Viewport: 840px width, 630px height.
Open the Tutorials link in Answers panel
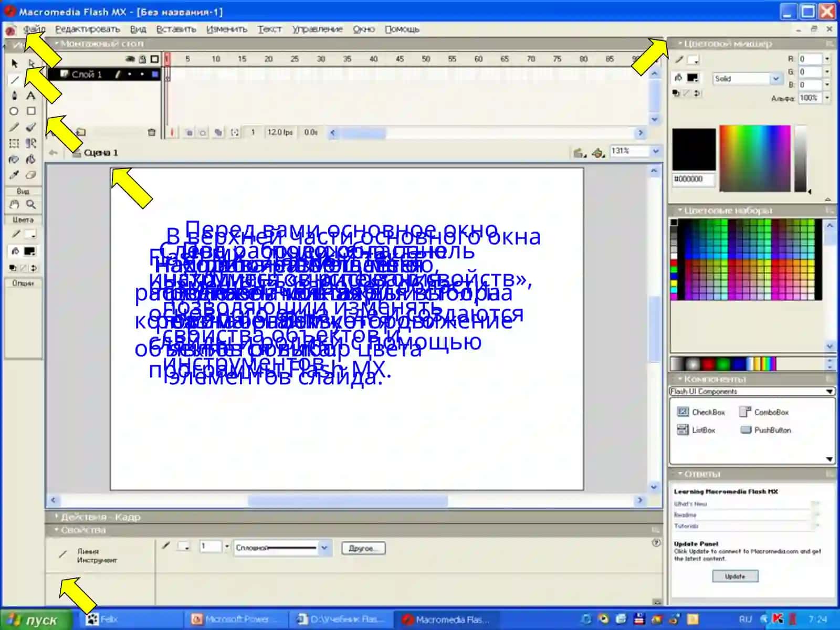tap(686, 526)
